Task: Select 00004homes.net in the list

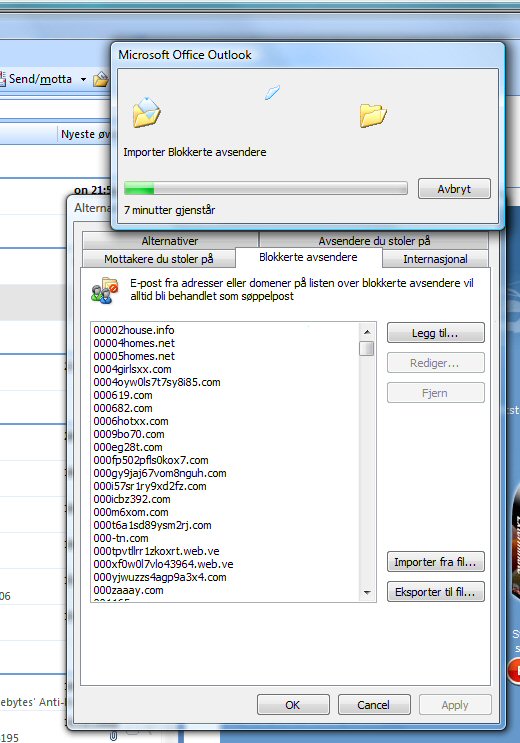Action: [134, 343]
